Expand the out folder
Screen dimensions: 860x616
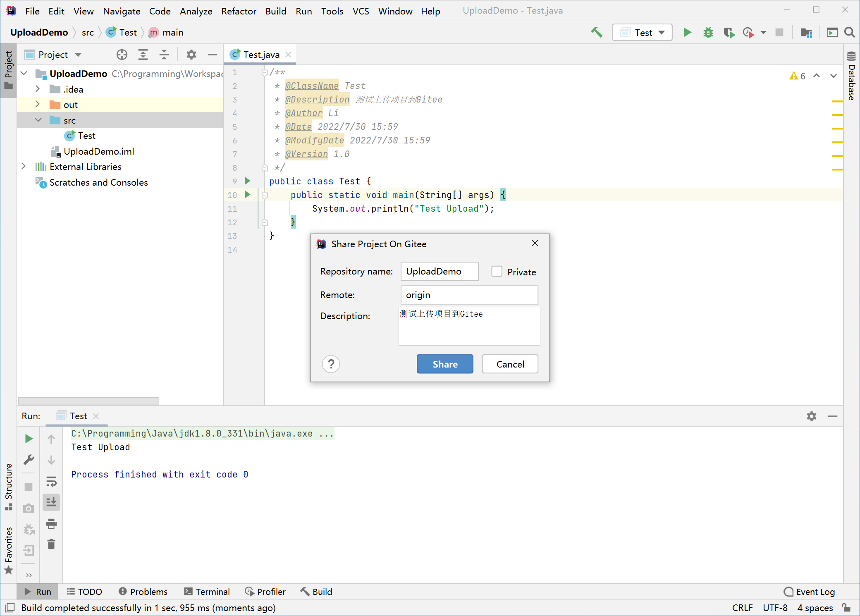click(37, 104)
